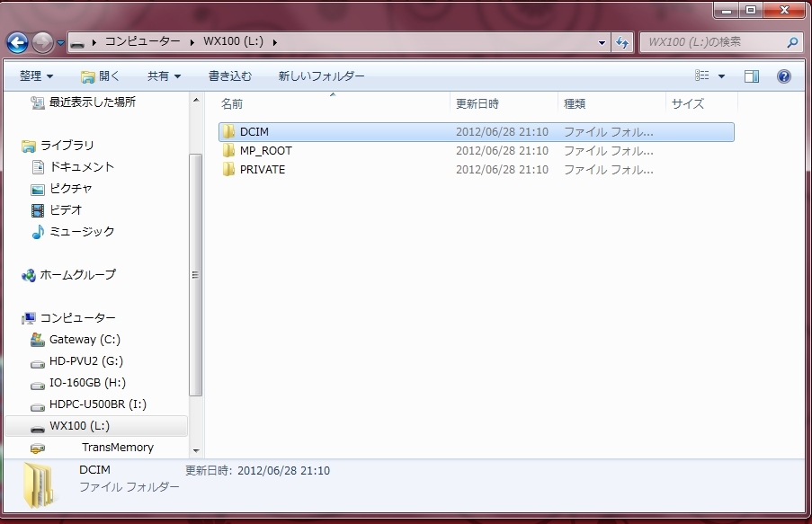Click the magnifier search icon

792,42
